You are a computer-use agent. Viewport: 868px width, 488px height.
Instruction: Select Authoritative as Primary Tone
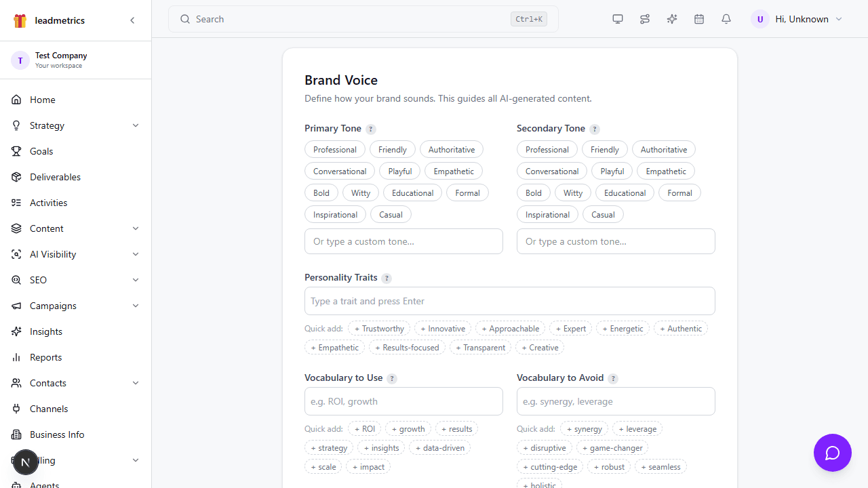[452, 150]
